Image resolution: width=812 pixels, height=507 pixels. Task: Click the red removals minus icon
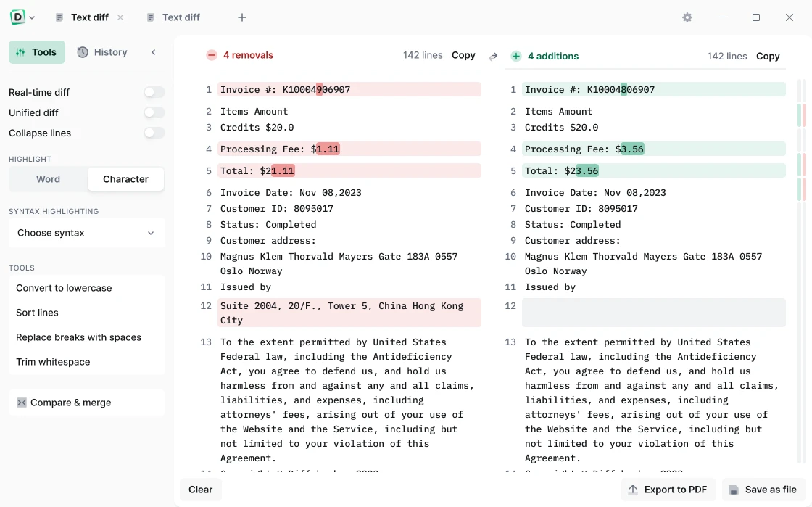point(212,56)
